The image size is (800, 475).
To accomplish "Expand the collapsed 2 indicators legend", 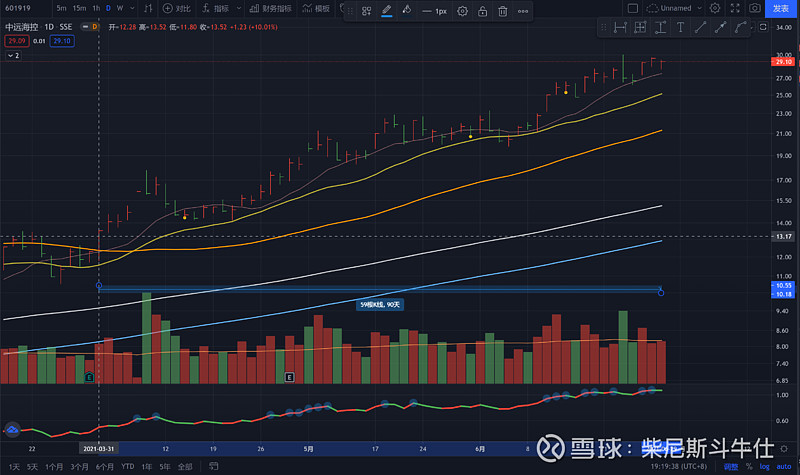I will click(x=14, y=55).
